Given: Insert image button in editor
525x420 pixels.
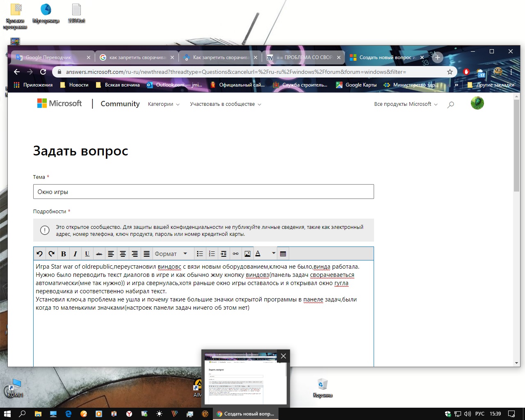Looking at the screenshot, I should [247, 254].
